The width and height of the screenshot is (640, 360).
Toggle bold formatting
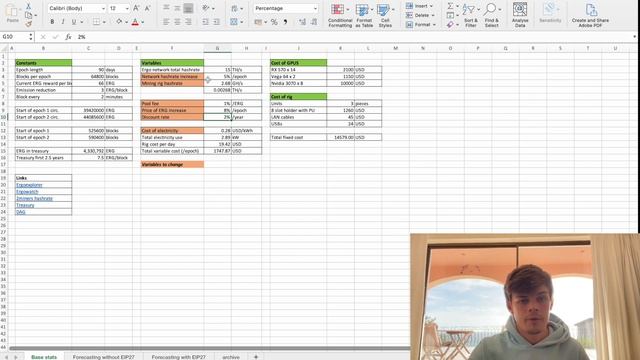click(x=52, y=22)
